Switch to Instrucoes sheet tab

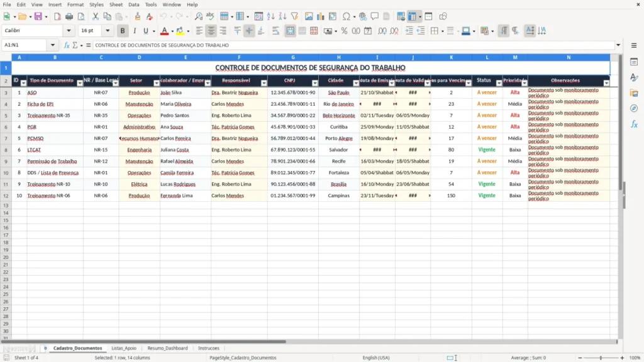[x=209, y=348]
